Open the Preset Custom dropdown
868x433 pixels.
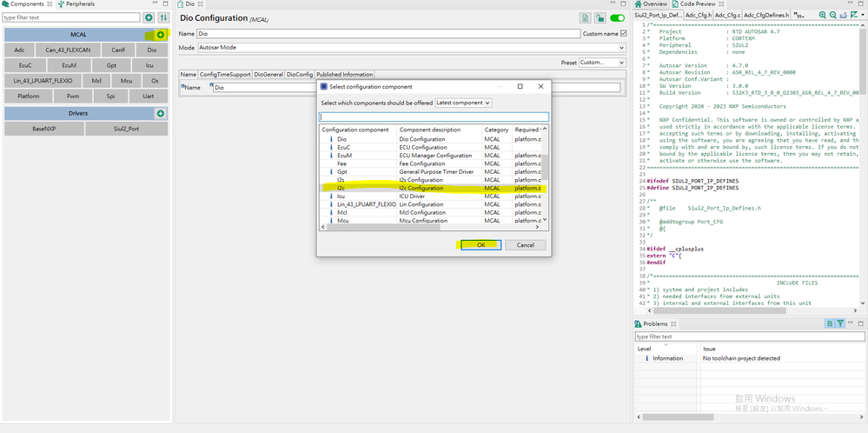coord(602,63)
